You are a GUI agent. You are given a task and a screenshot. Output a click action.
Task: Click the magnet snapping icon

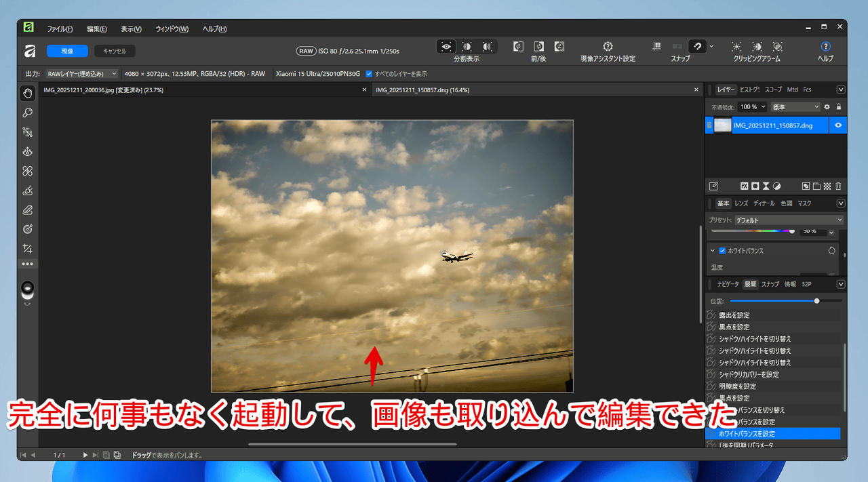point(697,47)
